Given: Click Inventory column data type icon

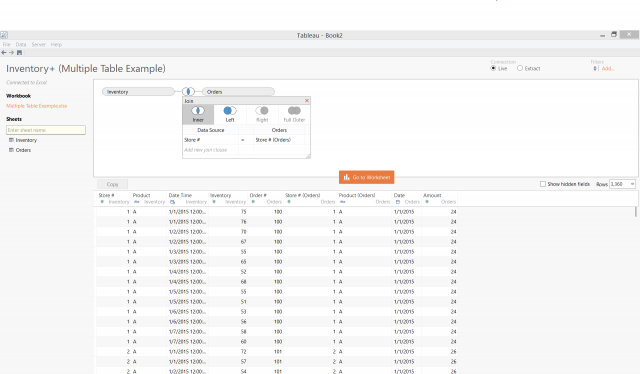Looking at the screenshot, I should (214, 202).
